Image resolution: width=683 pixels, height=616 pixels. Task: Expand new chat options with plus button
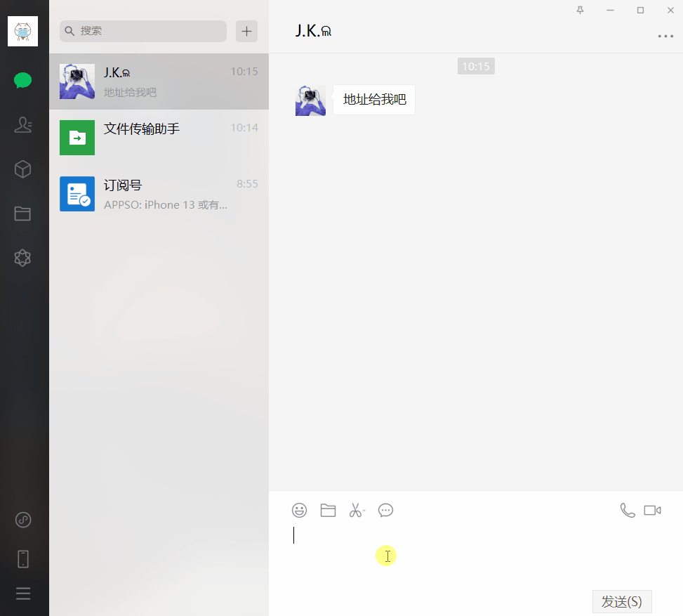tap(246, 31)
